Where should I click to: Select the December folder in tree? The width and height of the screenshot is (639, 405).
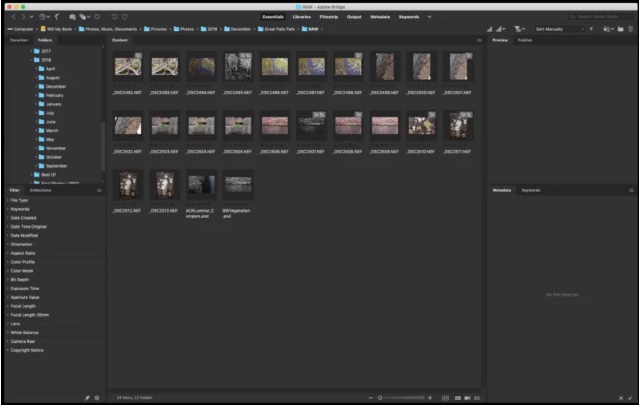point(56,86)
